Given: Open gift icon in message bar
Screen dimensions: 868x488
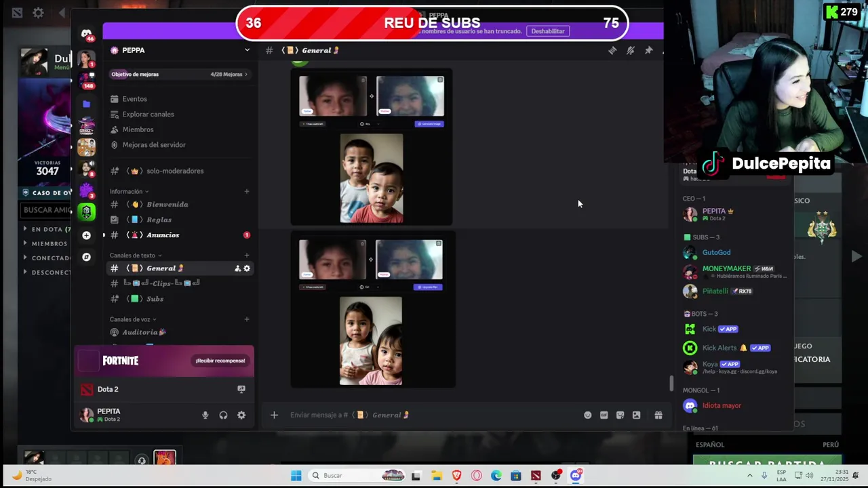Looking at the screenshot, I should tap(658, 415).
